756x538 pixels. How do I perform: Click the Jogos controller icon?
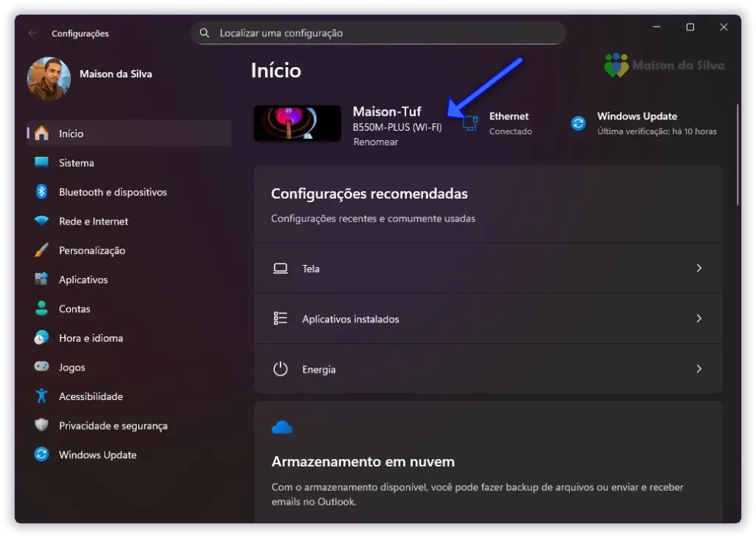pyautogui.click(x=41, y=368)
